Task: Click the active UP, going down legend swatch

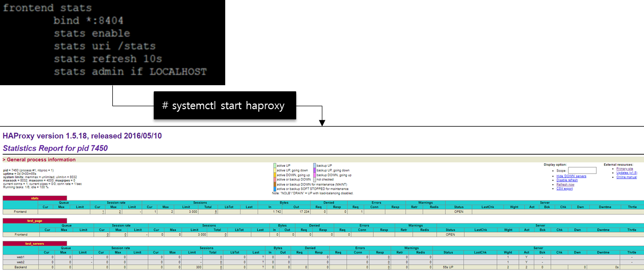Action: [274, 170]
